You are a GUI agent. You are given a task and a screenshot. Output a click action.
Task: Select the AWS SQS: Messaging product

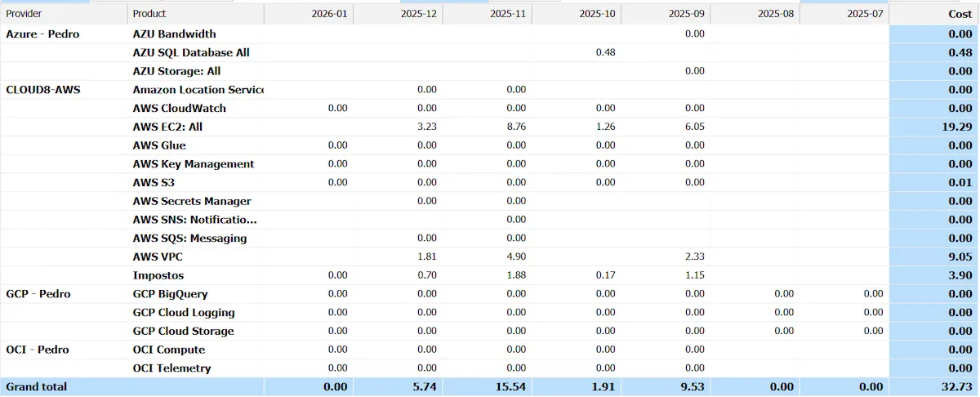pyautogui.click(x=189, y=239)
